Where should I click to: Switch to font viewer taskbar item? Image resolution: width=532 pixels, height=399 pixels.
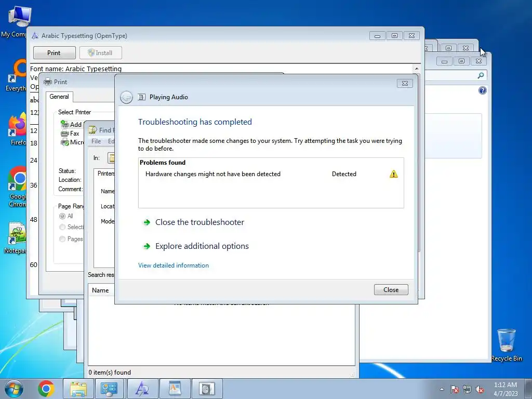pos(142,389)
